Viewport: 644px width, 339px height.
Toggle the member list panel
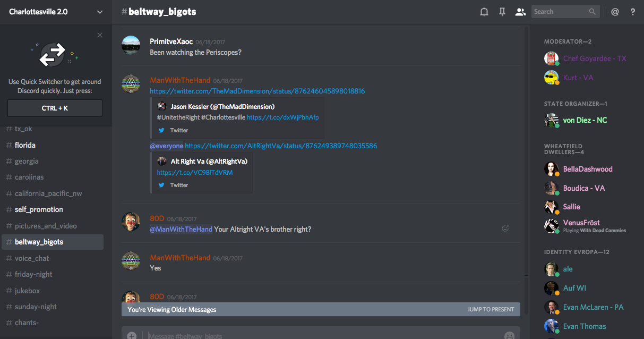pos(520,12)
